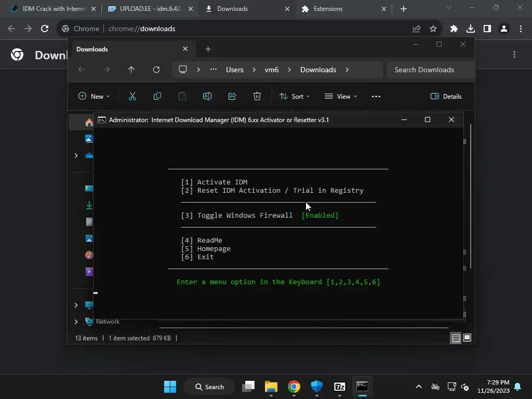Viewport: 532px width, 399px height.
Task: Select Network in navigation pane
Action: pyautogui.click(x=108, y=322)
